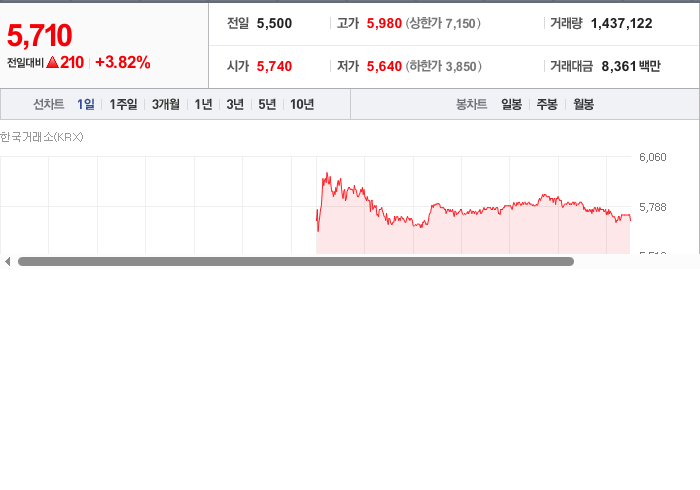This screenshot has height=490, width=700.
Task: Open the 일봉 candlestick chart
Action: coord(511,104)
